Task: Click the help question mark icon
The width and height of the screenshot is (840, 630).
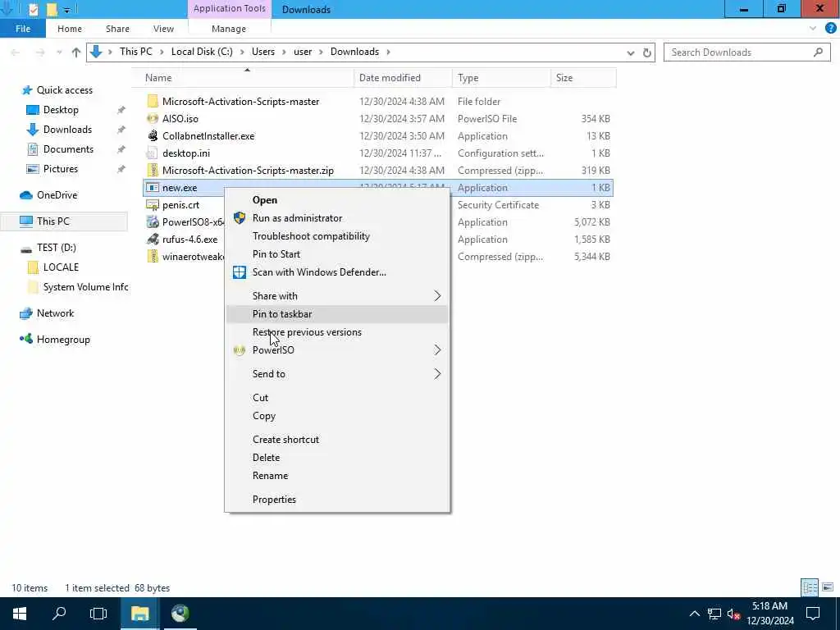Action: pyautogui.click(x=830, y=29)
